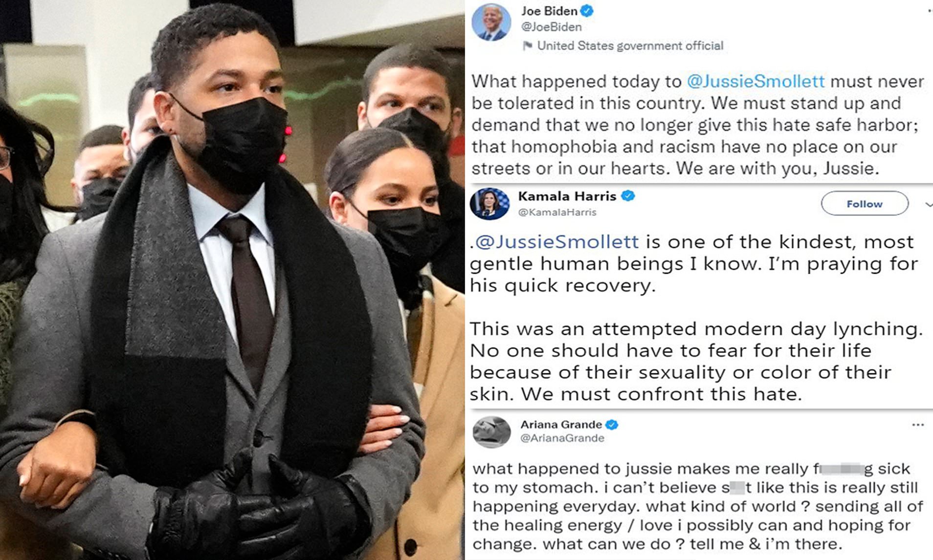Open Ariana Grande's profile avatar
Image resolution: width=933 pixels, height=560 pixels.
pyautogui.click(x=491, y=432)
